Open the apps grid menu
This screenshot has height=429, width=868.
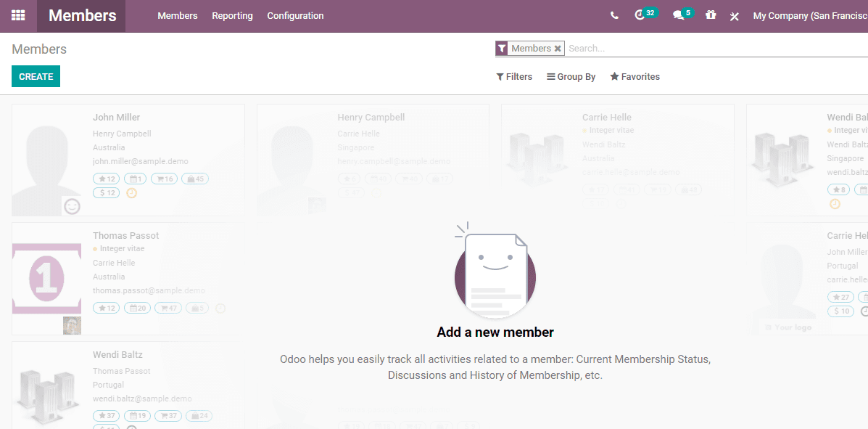(x=18, y=15)
